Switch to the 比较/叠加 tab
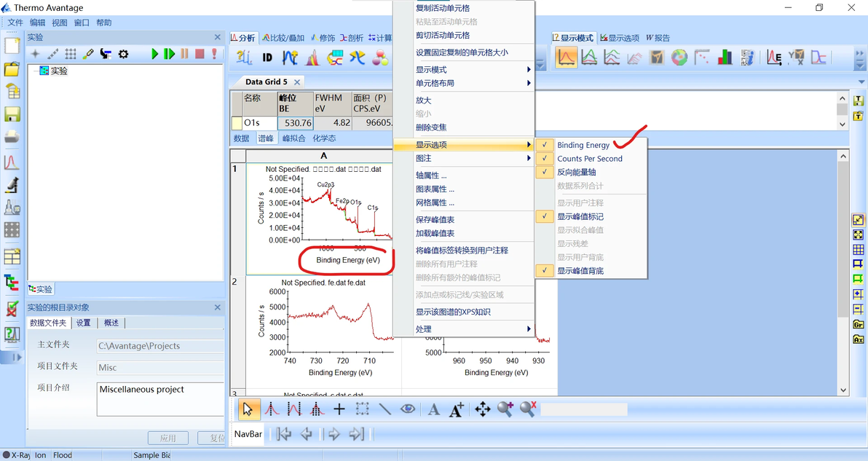 click(x=283, y=38)
